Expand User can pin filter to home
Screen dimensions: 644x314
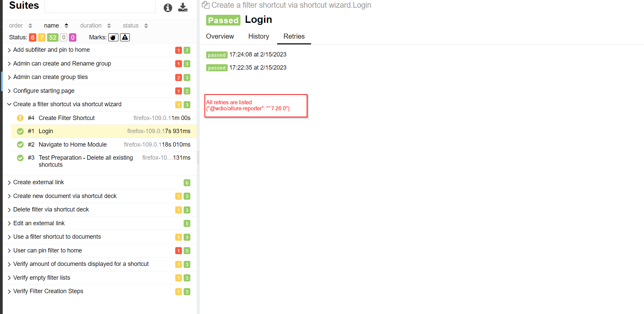[x=100, y=250]
